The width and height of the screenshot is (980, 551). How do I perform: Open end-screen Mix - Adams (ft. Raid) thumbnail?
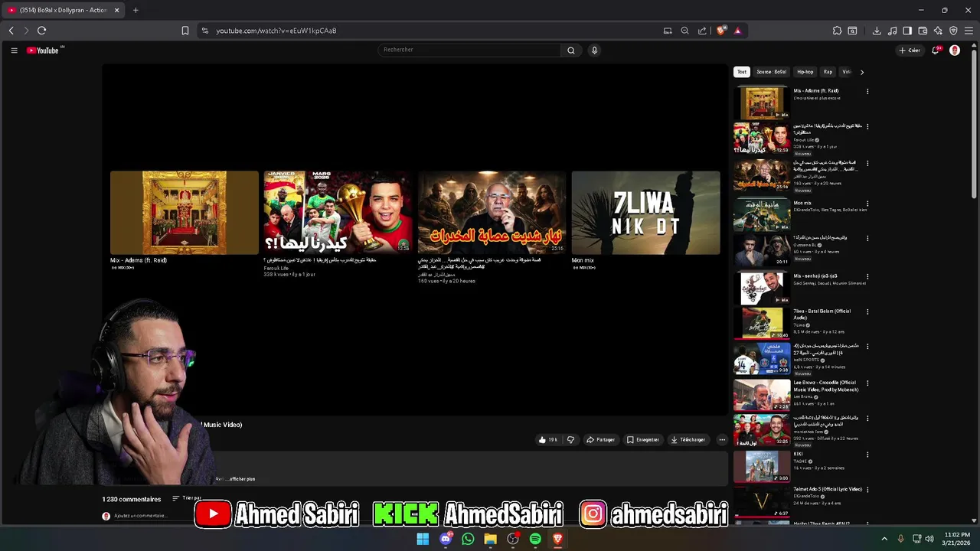tap(185, 213)
